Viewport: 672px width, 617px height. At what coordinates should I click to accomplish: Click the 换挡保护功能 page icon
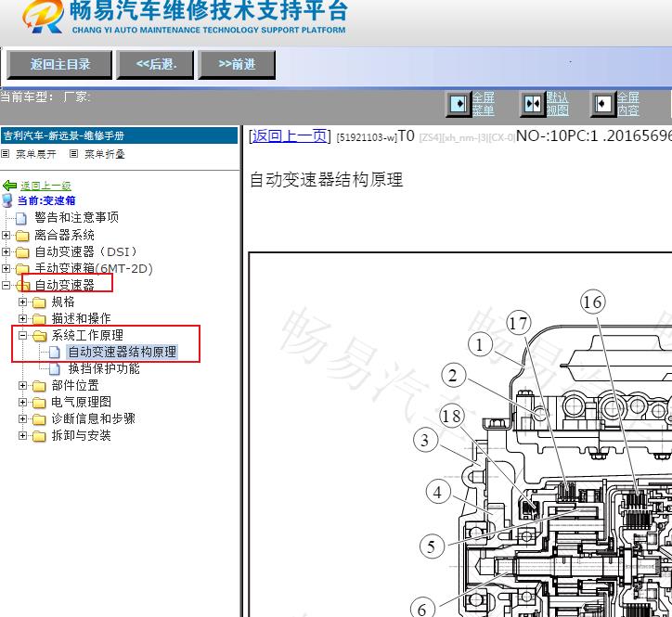pyautogui.click(x=55, y=369)
